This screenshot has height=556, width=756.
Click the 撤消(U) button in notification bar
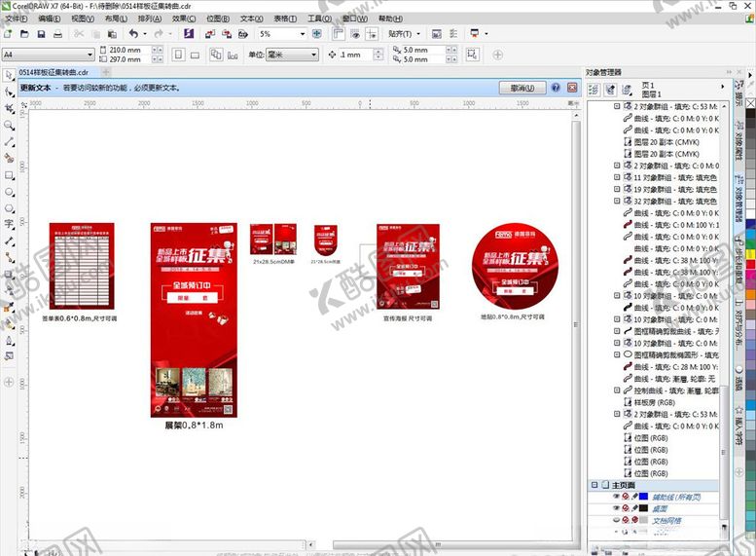point(522,88)
